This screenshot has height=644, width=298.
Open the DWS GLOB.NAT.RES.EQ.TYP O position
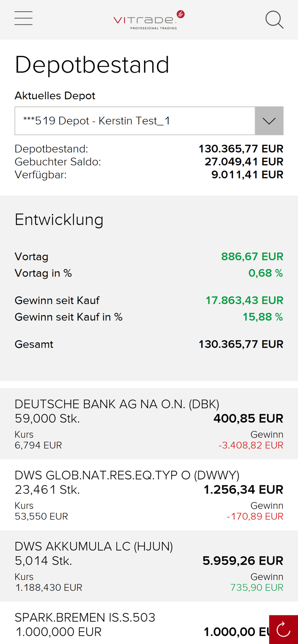127,475
